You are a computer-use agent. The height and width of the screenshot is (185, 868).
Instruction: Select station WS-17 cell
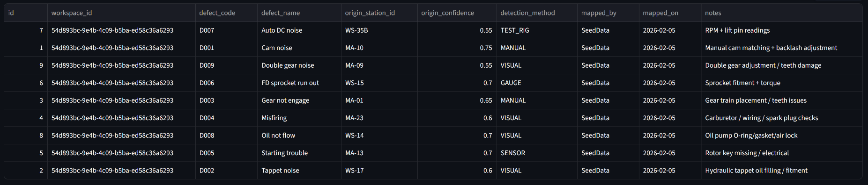click(379, 171)
